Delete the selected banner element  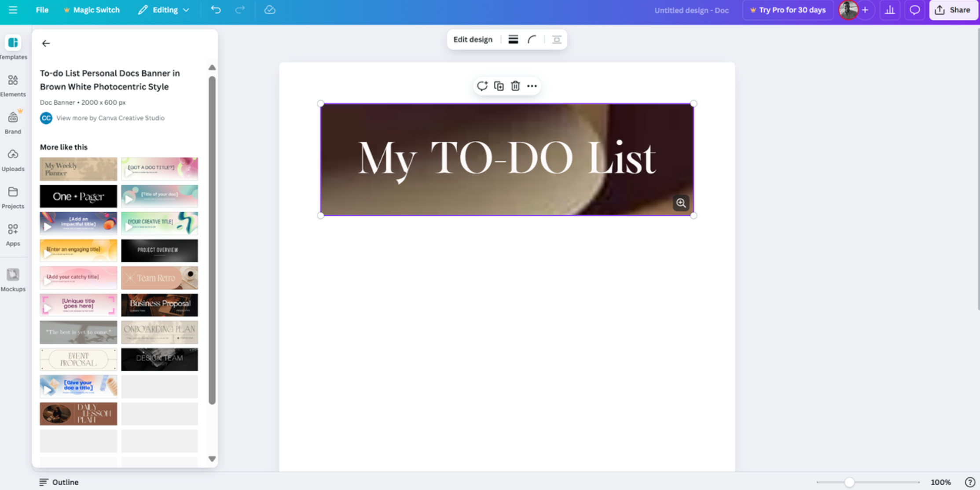pyautogui.click(x=515, y=86)
